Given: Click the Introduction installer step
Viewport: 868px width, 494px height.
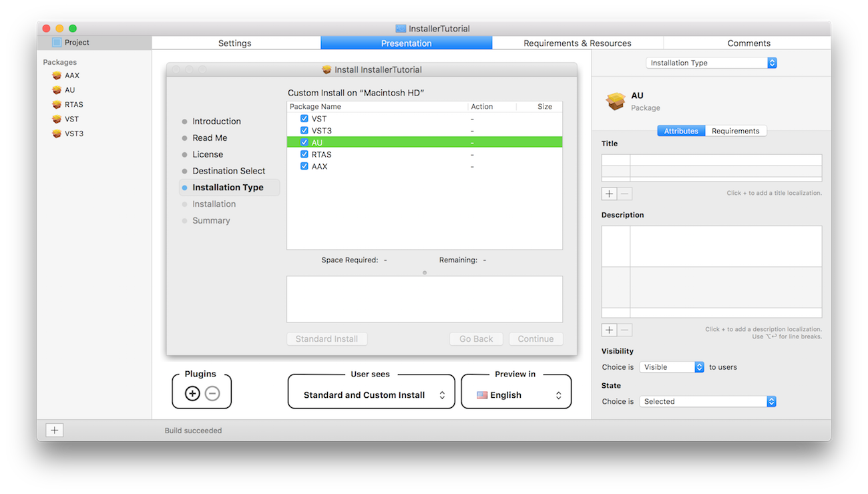Looking at the screenshot, I should (216, 121).
